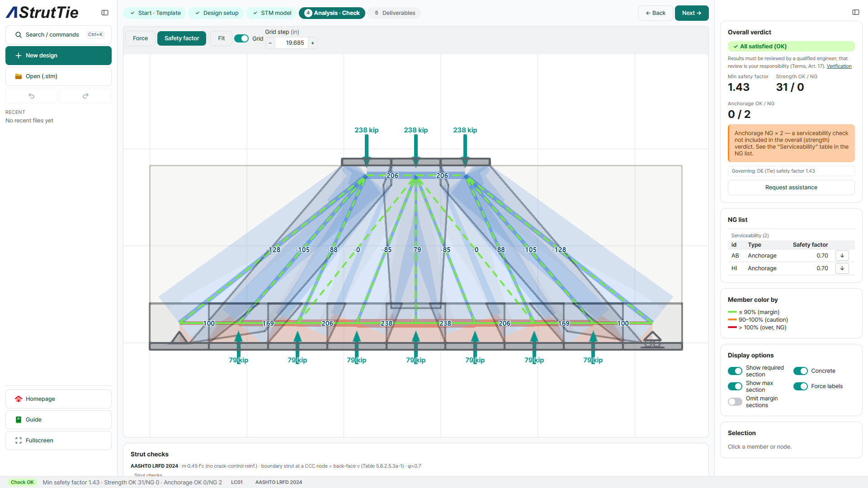868x488 pixels.
Task: Go to Design setup step
Action: coord(217,13)
